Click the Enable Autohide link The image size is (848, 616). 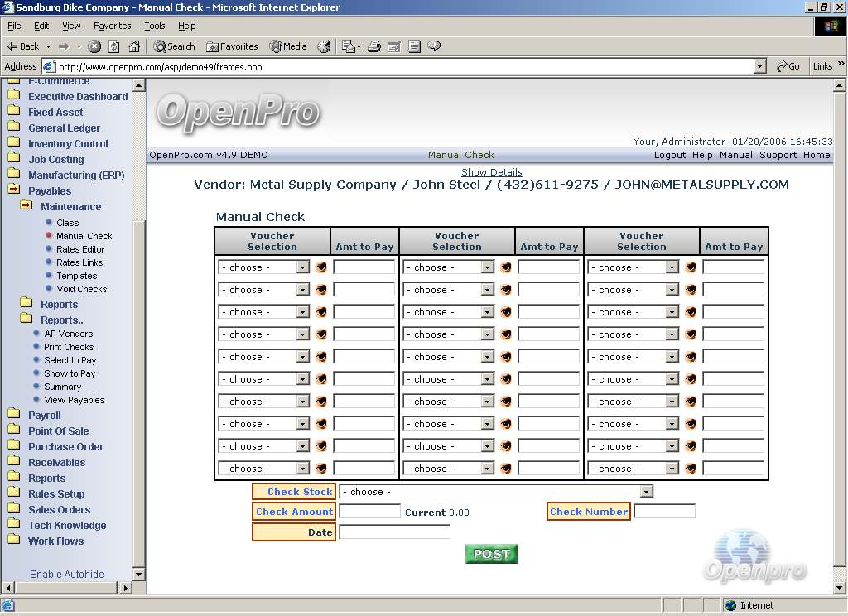click(x=67, y=574)
